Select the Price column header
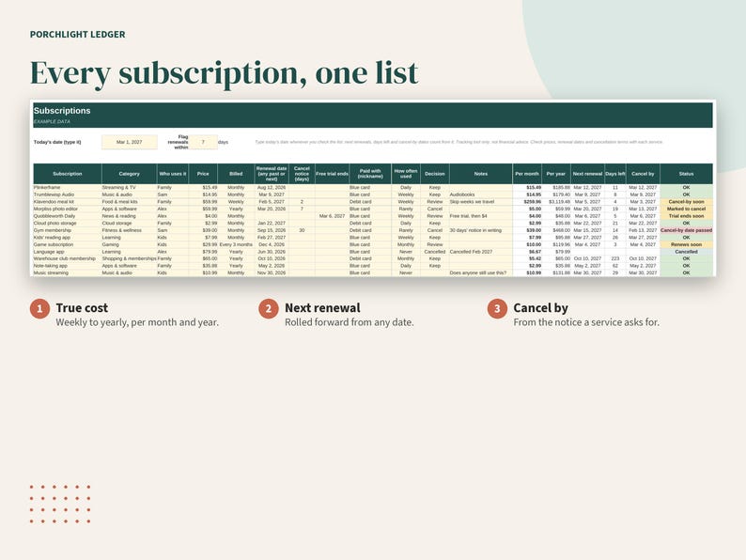This screenshot has width=746, height=560. [x=203, y=174]
